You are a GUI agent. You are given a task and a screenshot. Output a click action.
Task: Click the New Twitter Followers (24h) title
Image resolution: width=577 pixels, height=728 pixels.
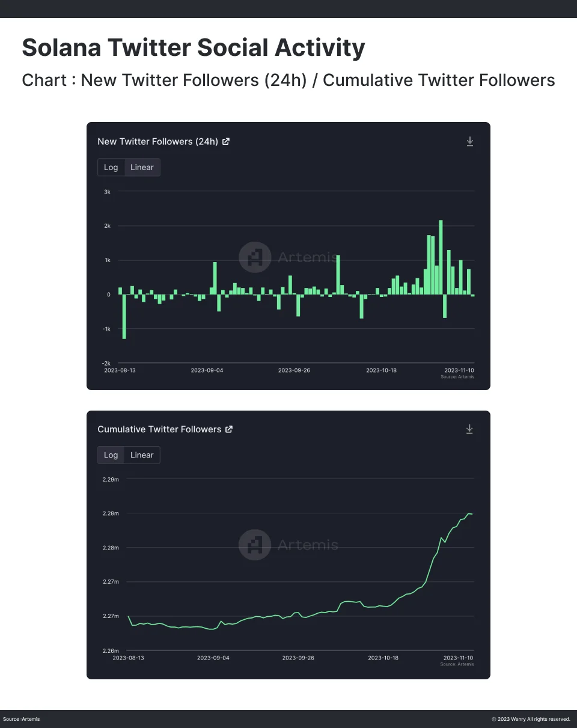click(157, 141)
